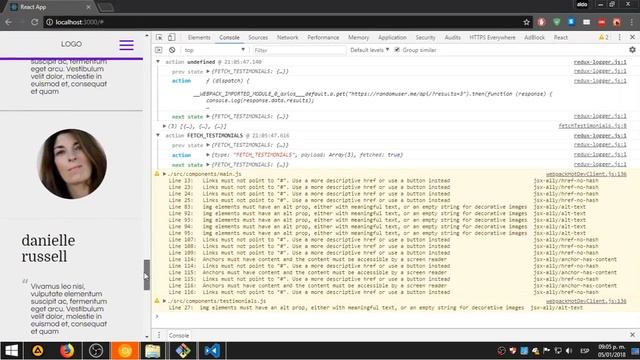The image size is (640, 360).
Task: Open the webpackHotDevClient.js link beside testimonials.js
Action: (586, 301)
